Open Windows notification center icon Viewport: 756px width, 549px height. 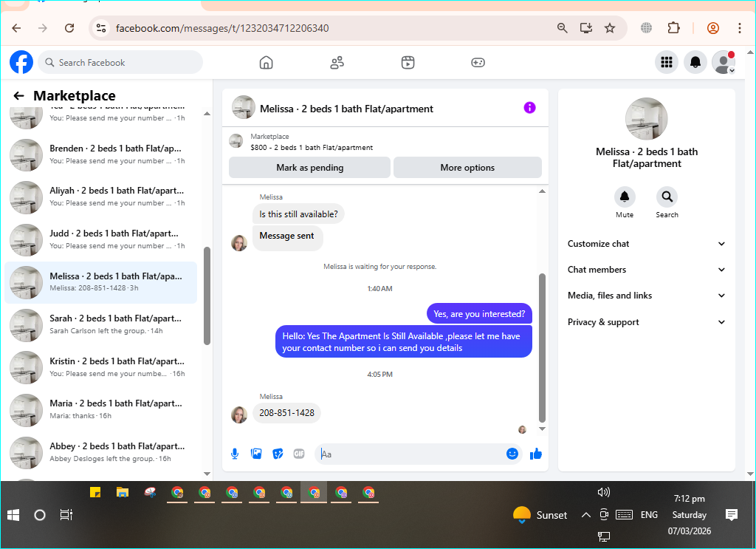point(732,515)
